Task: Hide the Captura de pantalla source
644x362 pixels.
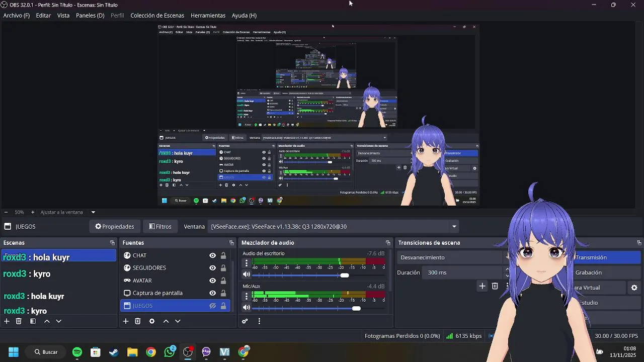Action: coord(213,293)
